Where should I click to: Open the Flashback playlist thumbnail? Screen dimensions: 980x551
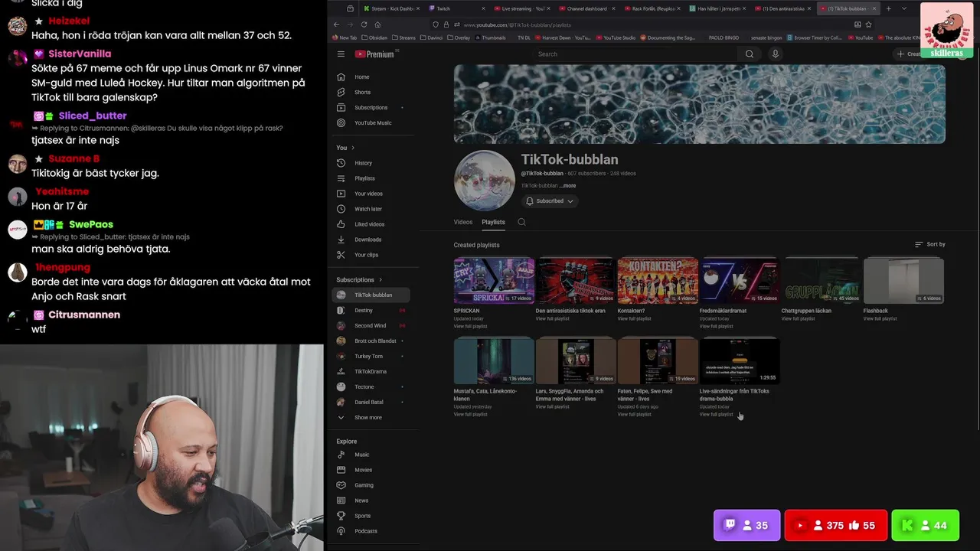click(x=903, y=281)
